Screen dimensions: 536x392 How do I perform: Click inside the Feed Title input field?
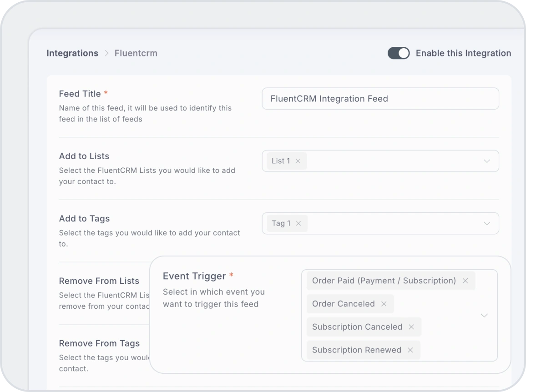click(380, 99)
